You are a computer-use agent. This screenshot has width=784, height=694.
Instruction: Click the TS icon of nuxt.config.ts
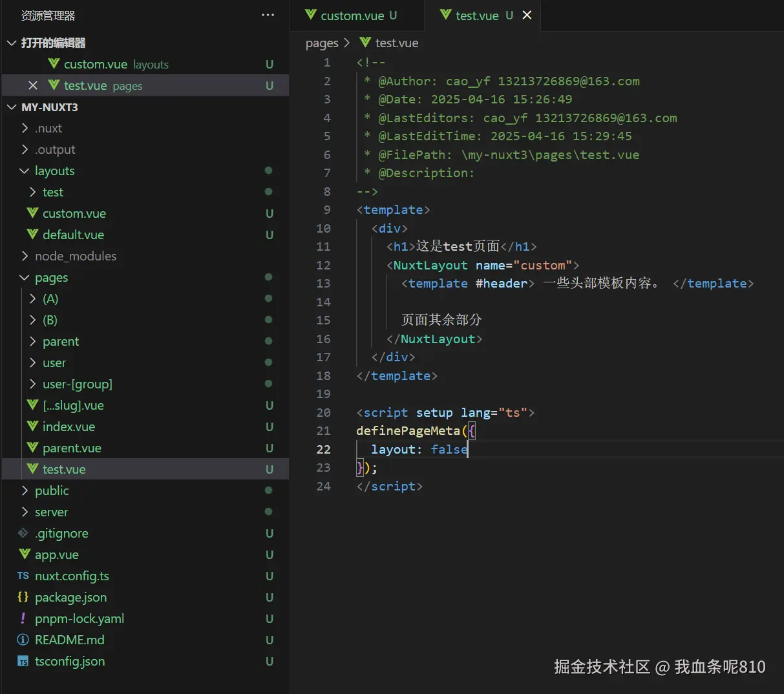coord(23,576)
